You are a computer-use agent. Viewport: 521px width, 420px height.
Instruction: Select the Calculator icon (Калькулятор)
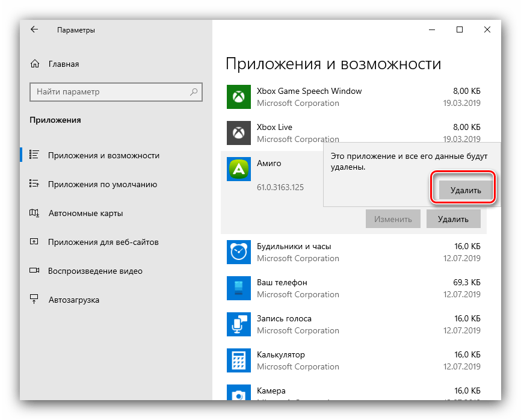238,360
